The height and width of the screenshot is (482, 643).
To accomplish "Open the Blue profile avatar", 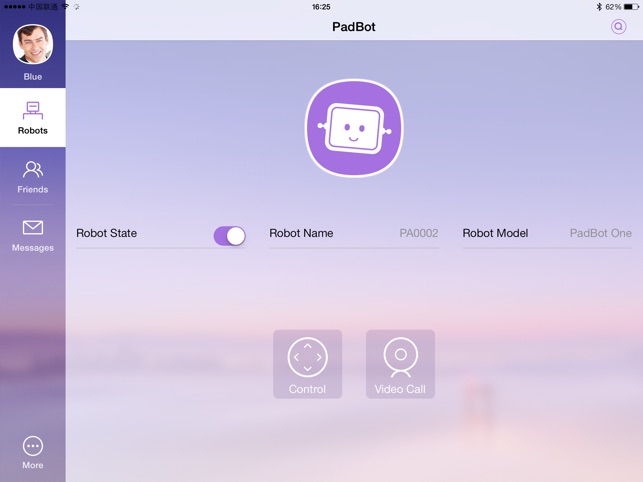I will pyautogui.click(x=33, y=44).
